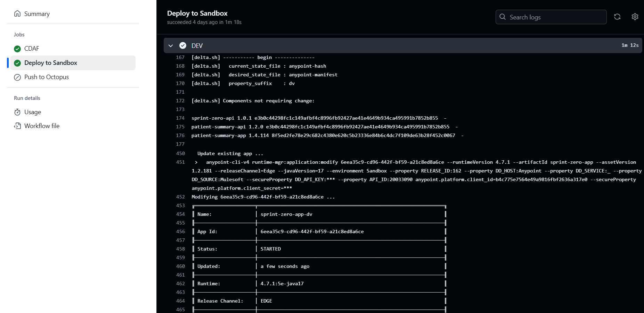Select the Push to Octopus job
644x313 pixels.
(47, 77)
